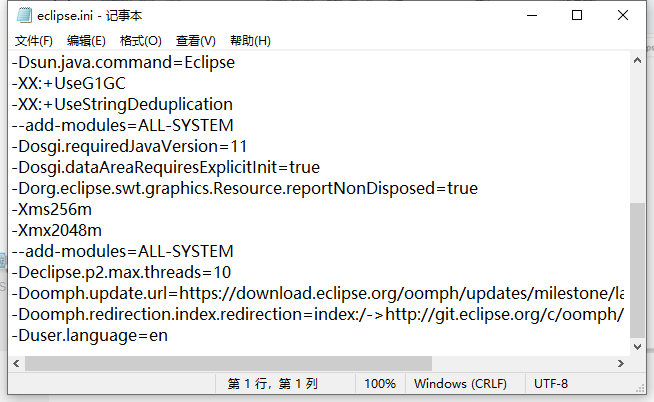Image resolution: width=654 pixels, height=402 pixels.
Task: Click the second --add-modules=ALL-SYSTEM line
Action: (x=123, y=251)
